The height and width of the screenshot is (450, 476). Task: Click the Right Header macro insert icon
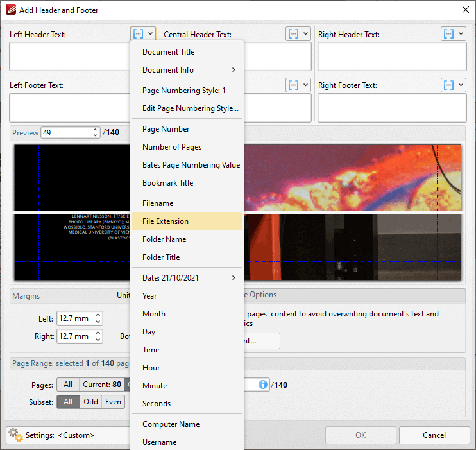click(x=448, y=34)
